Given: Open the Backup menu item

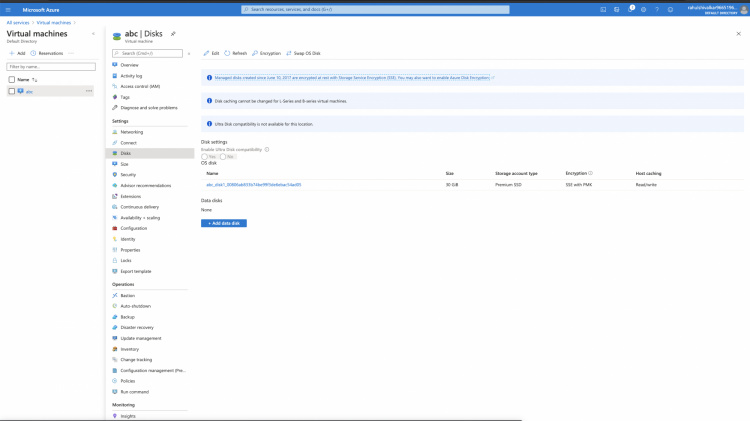Looking at the screenshot, I should (x=128, y=316).
